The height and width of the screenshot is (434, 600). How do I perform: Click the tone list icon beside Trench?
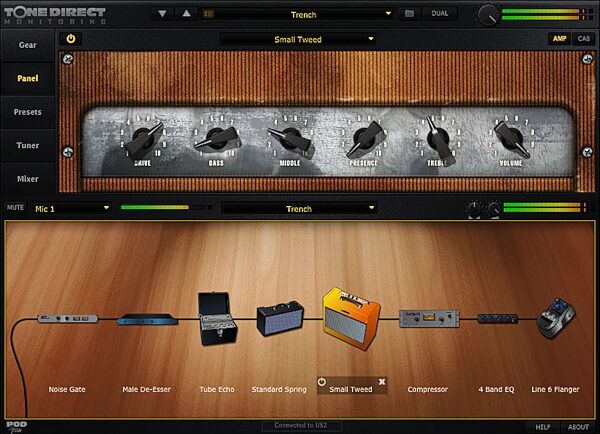[208, 14]
